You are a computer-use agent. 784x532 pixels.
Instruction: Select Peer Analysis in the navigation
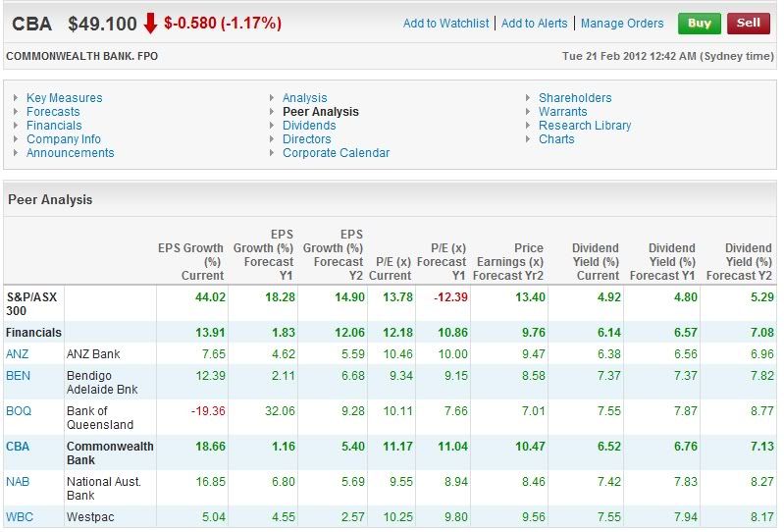[321, 112]
